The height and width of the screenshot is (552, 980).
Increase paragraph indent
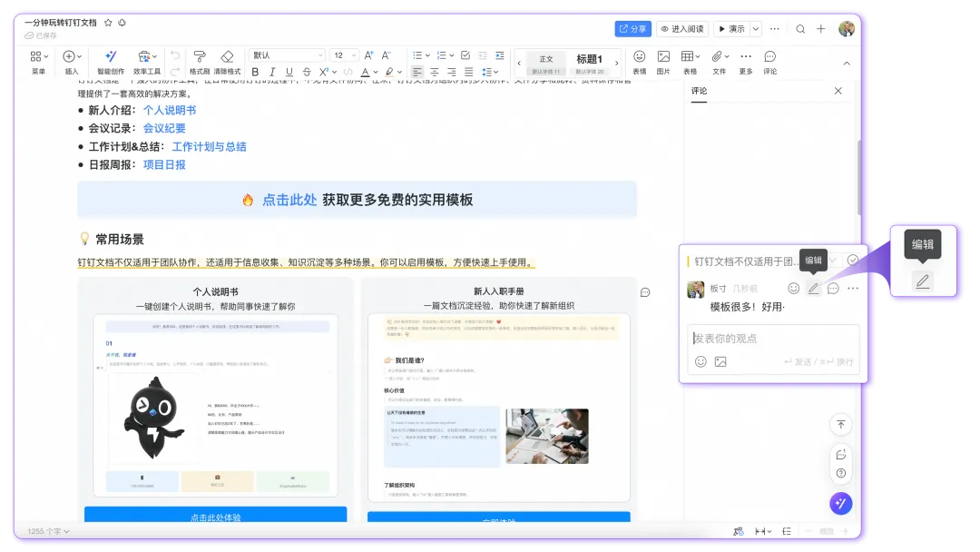[x=500, y=55]
